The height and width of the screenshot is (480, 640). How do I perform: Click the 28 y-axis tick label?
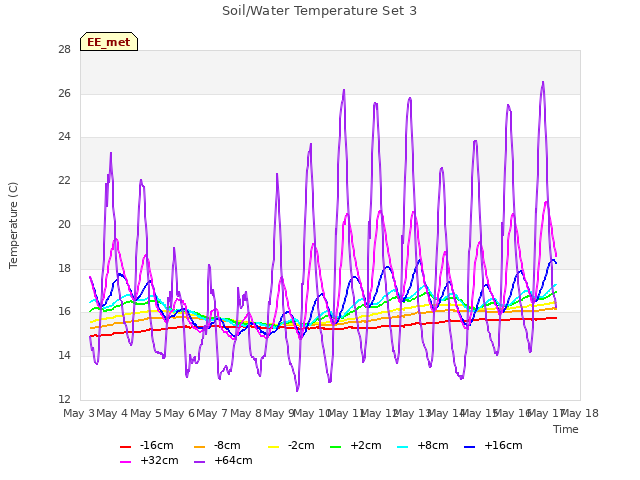pyautogui.click(x=64, y=49)
